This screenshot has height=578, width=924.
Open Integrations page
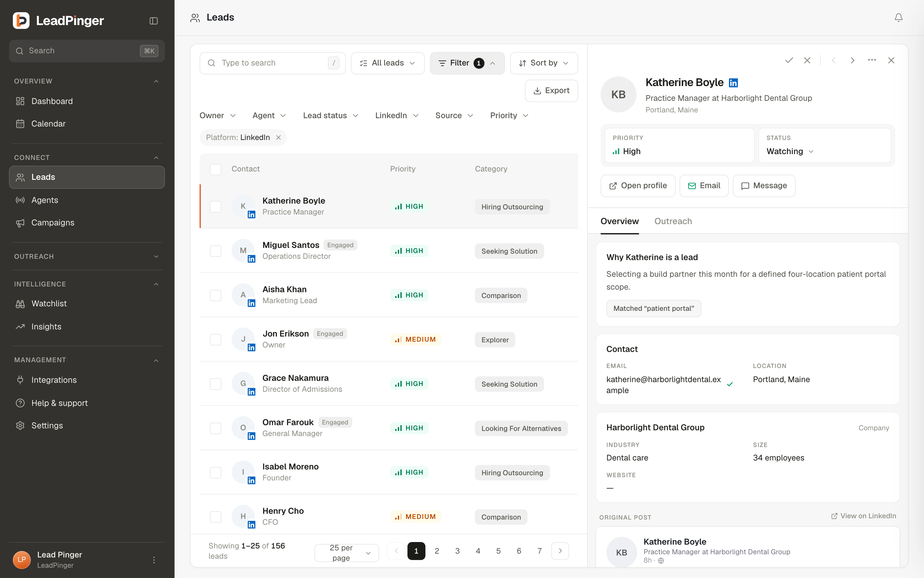tap(87, 380)
